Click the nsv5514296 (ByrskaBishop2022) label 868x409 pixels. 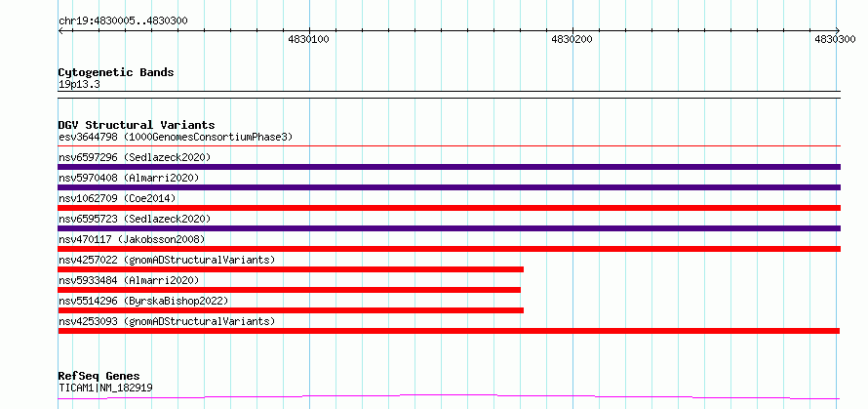coord(143,301)
